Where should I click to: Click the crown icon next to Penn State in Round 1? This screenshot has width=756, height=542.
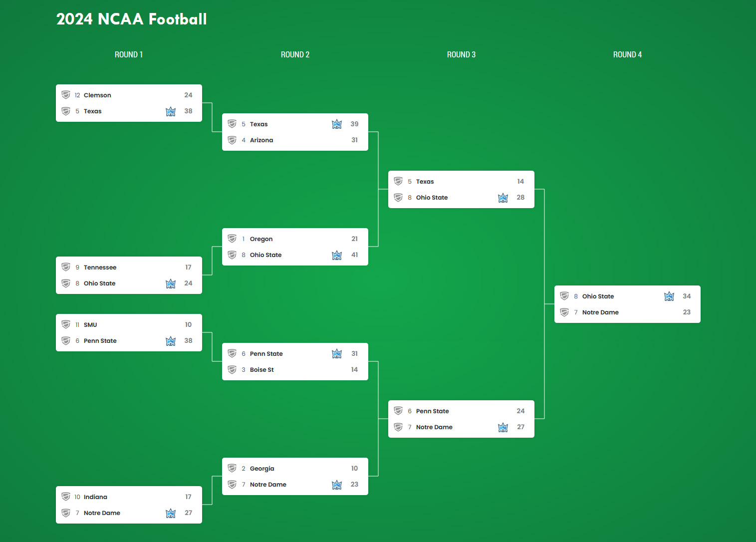(171, 341)
